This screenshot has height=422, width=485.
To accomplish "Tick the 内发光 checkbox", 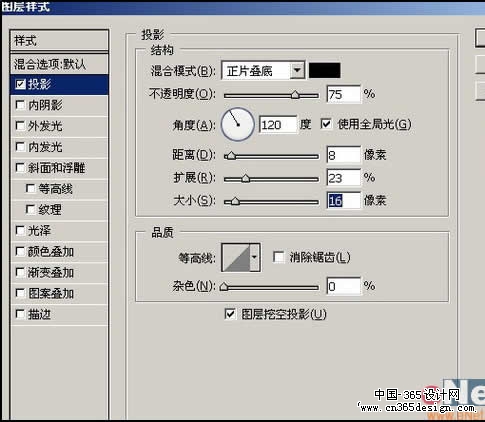I will (x=20, y=147).
